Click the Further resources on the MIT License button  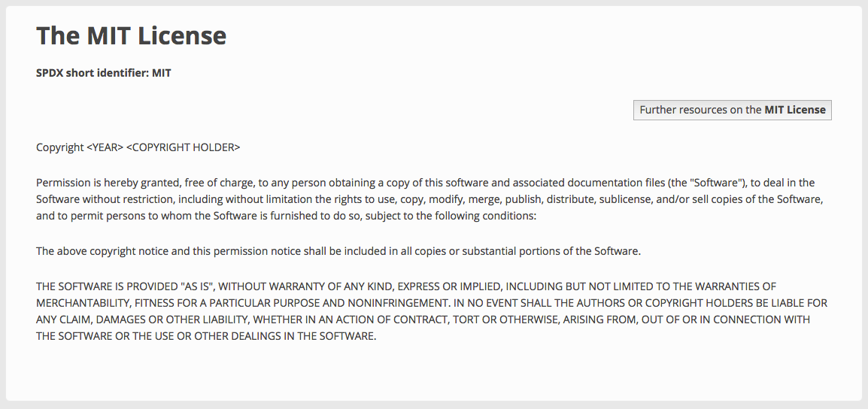[x=732, y=110]
